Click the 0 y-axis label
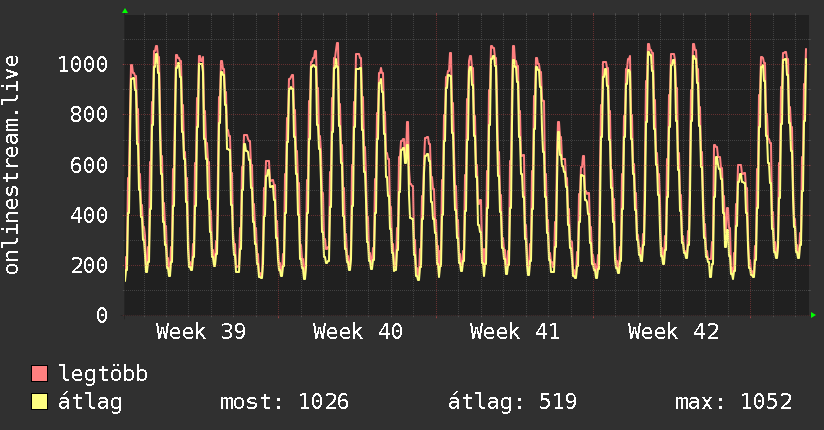The height and width of the screenshot is (430, 824). [102, 315]
